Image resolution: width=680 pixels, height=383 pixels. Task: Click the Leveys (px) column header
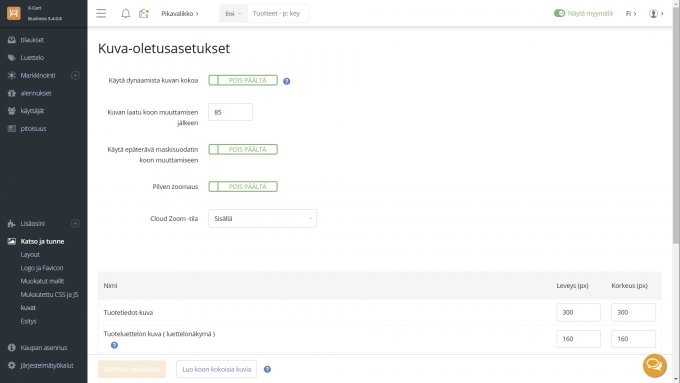(x=572, y=286)
